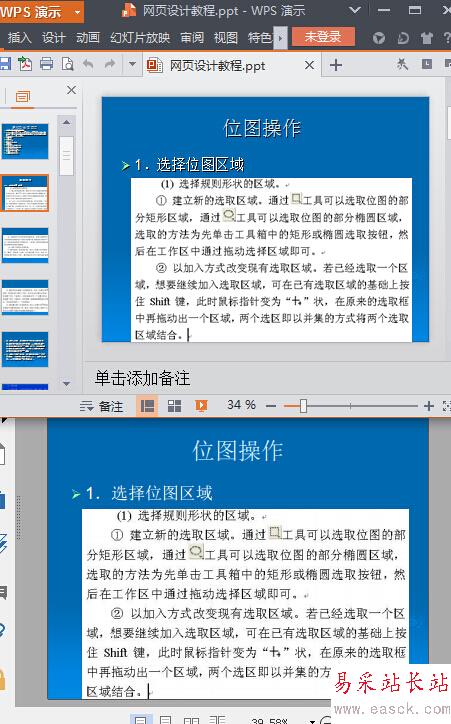Expand the quick access toolbar dropdown
The height and width of the screenshot is (724, 451).
pyautogui.click(x=132, y=64)
